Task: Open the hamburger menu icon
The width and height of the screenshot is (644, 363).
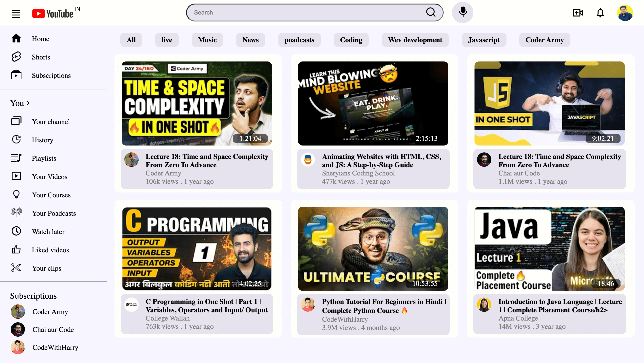Action: pos(16,14)
